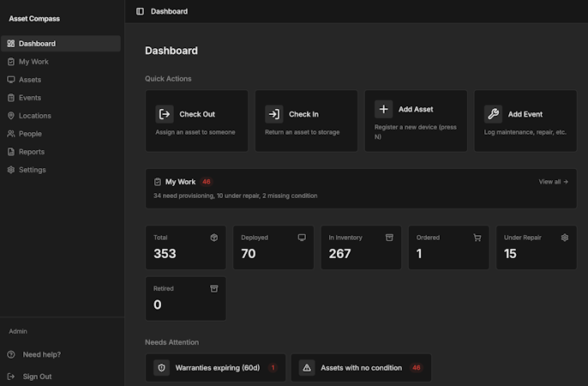Click the Ordered value 1
The width and height of the screenshot is (588, 386).
pos(419,254)
